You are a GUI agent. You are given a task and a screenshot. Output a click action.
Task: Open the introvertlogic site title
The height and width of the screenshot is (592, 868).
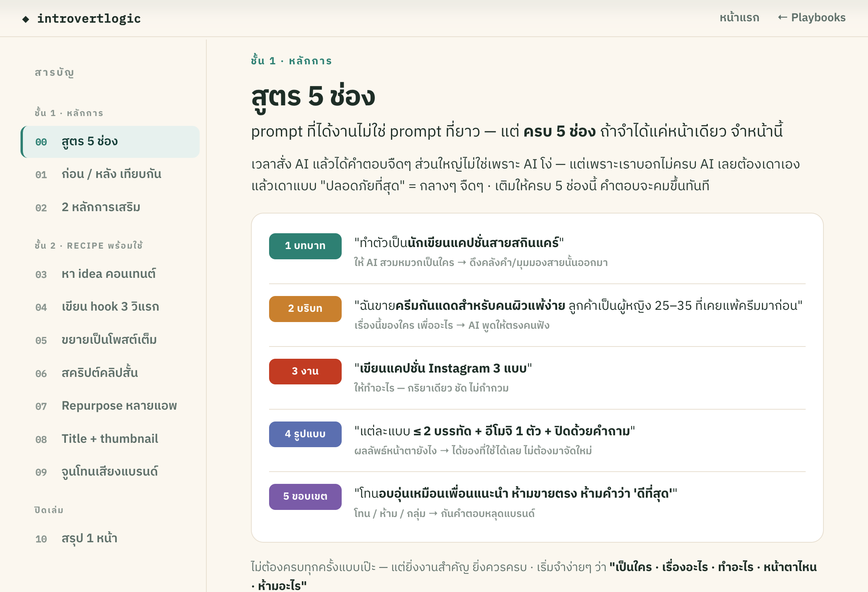(x=89, y=19)
